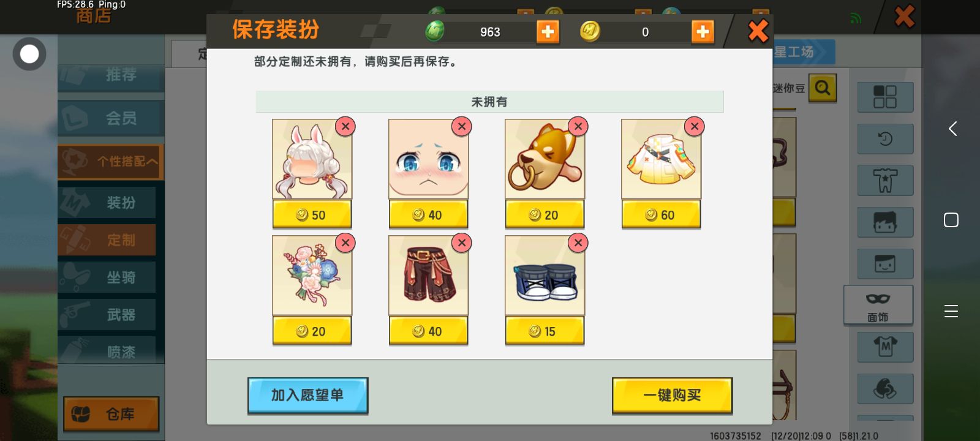
Task: Buy the bunny hairstyle for 50 coins
Action: 312,215
